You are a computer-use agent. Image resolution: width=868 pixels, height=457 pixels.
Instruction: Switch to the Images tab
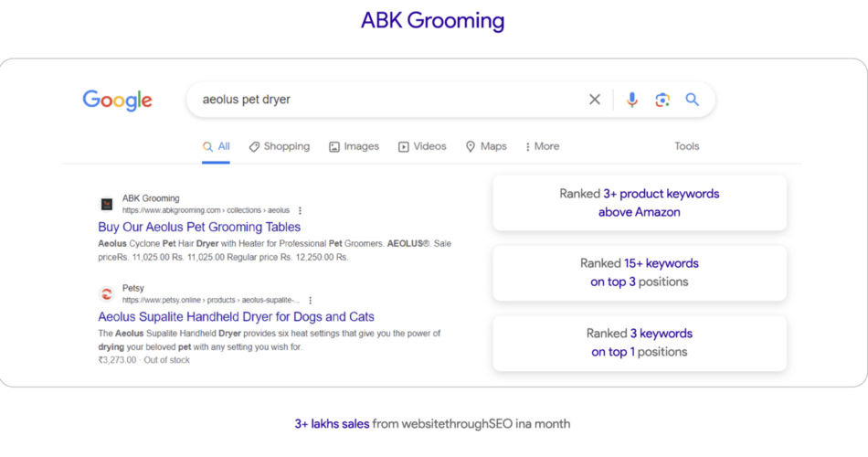(355, 147)
